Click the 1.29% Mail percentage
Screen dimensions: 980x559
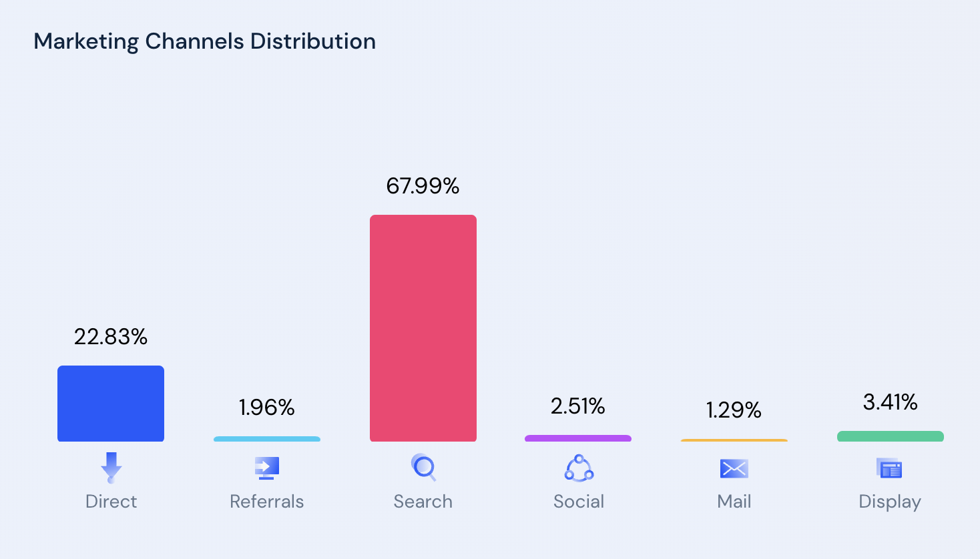coord(734,410)
